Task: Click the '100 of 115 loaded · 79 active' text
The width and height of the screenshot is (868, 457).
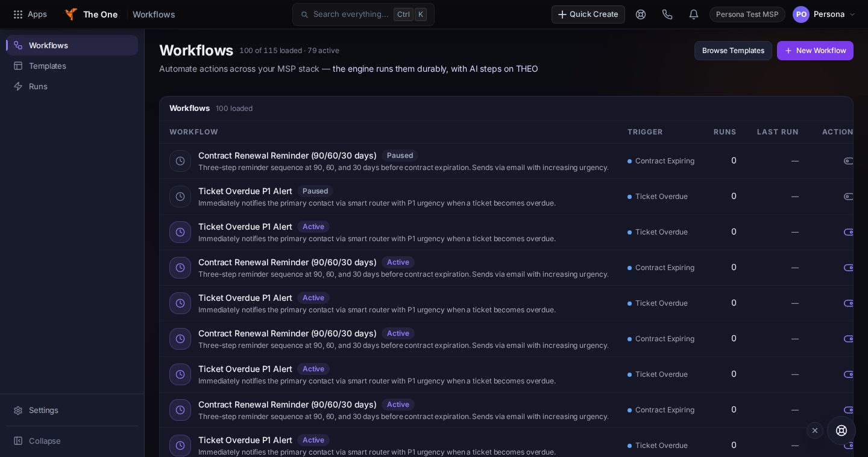Action: click(x=289, y=51)
